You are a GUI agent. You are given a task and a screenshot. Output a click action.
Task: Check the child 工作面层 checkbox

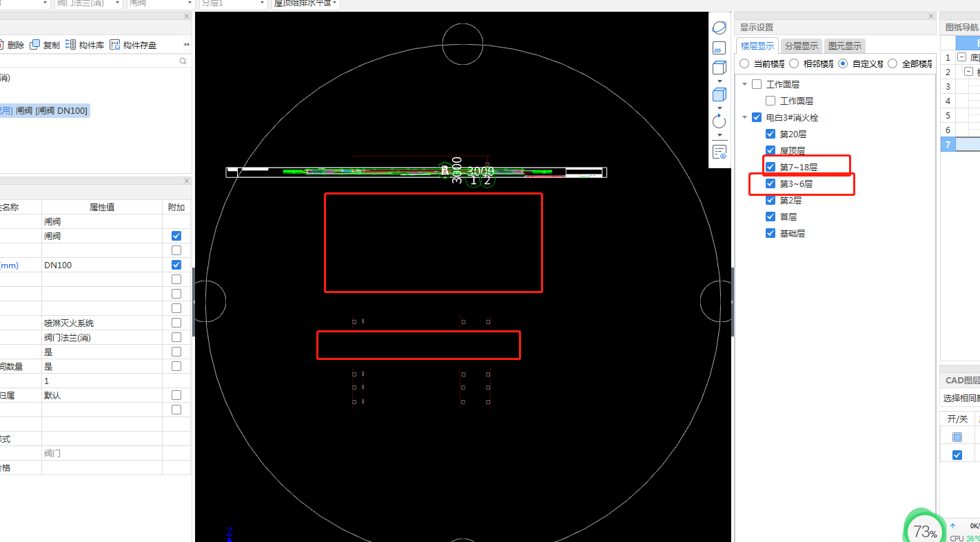(770, 101)
